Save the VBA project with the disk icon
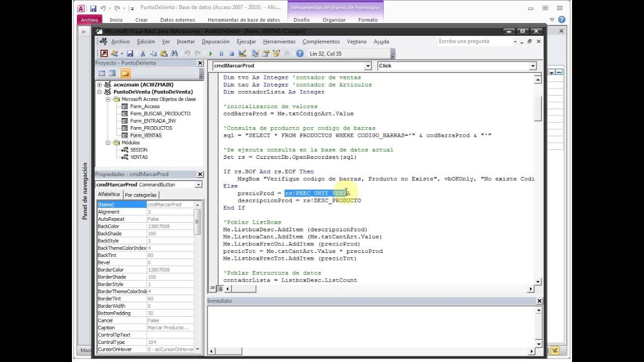 (x=130, y=53)
